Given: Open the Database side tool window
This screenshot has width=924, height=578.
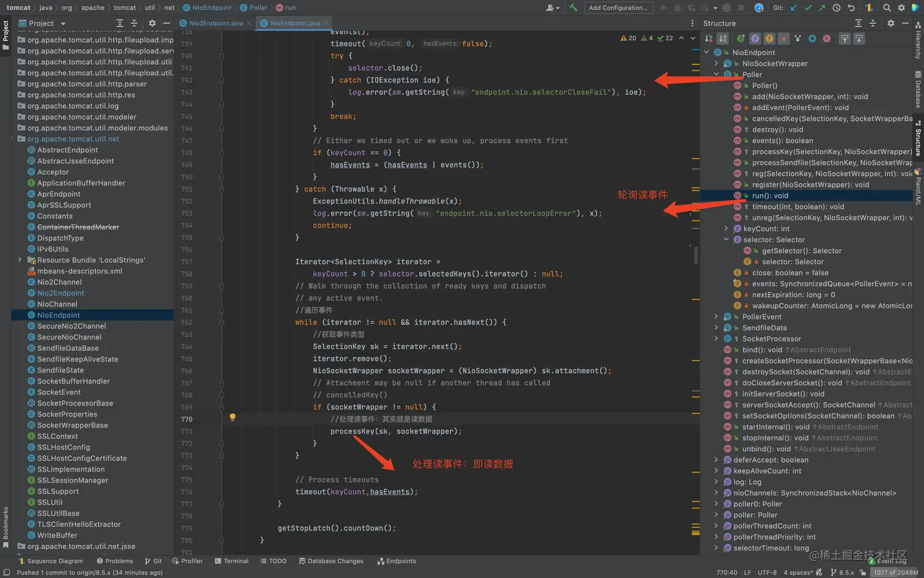Looking at the screenshot, I should [917, 89].
